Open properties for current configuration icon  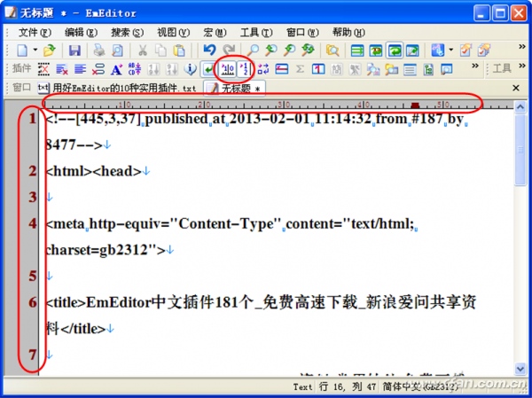465,51
